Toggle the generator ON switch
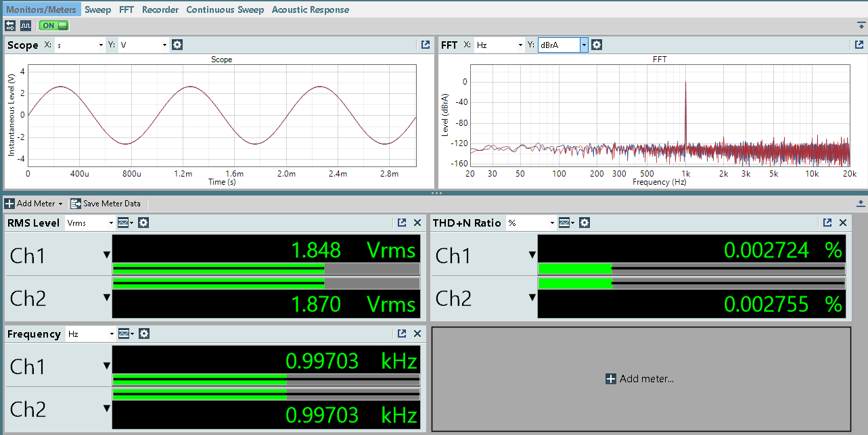Viewport: 868px width, 435px height. coord(54,26)
